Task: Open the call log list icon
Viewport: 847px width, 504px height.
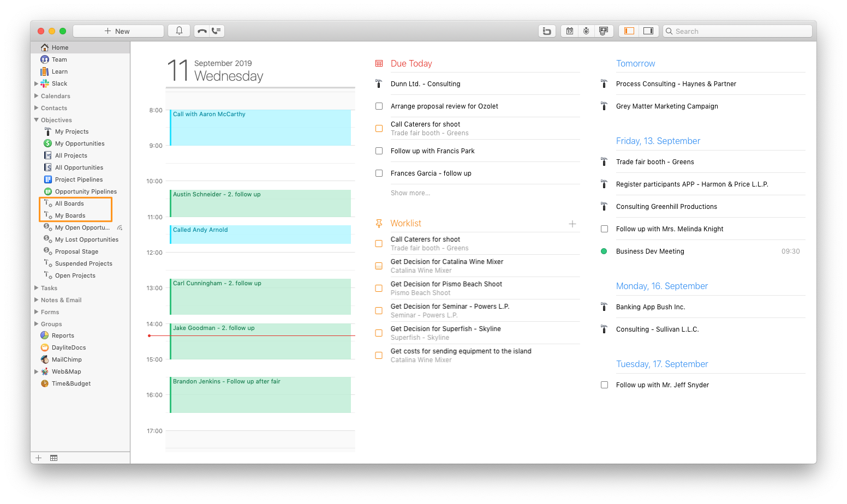Action: (217, 31)
